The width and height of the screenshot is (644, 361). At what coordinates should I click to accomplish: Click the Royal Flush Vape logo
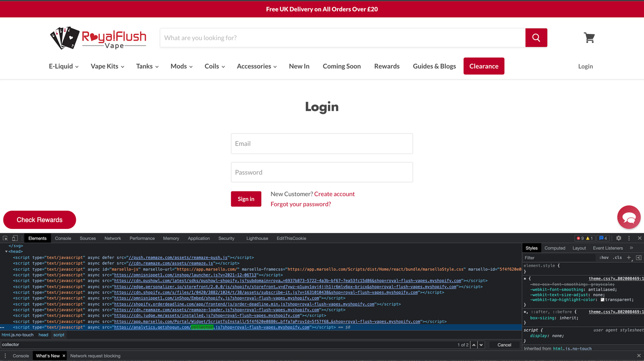click(98, 38)
